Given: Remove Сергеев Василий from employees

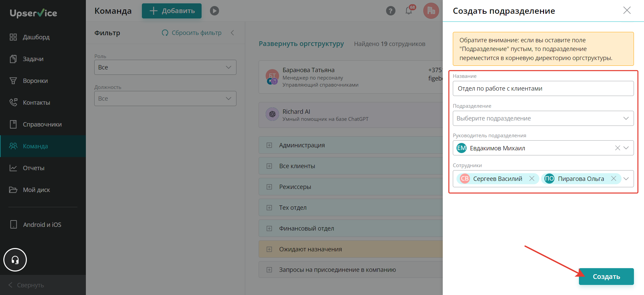Looking at the screenshot, I should pos(532,179).
